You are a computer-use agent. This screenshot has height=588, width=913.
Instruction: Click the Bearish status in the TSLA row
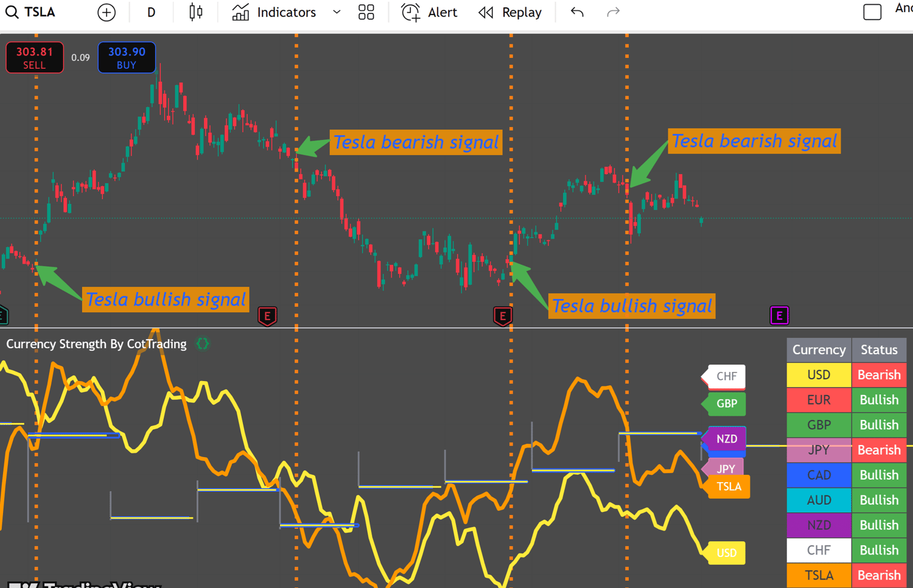[x=879, y=575]
